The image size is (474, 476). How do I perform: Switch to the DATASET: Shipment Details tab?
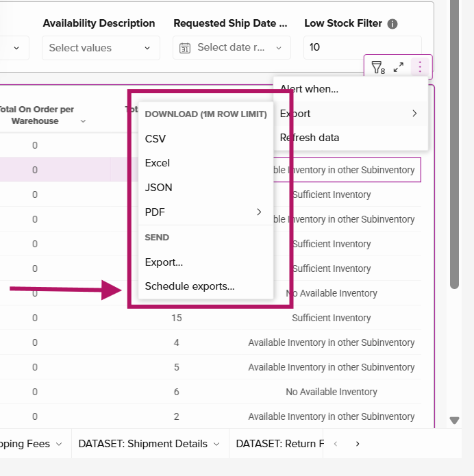pyautogui.click(x=143, y=444)
